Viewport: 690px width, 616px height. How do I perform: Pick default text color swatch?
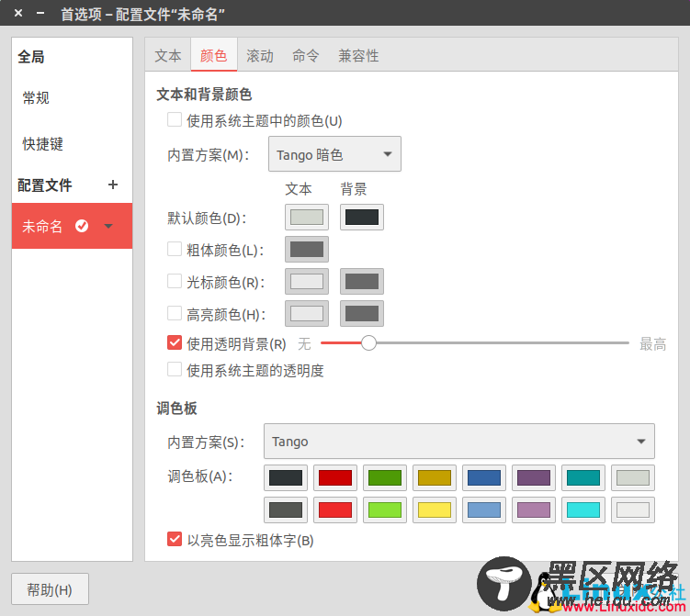[307, 218]
